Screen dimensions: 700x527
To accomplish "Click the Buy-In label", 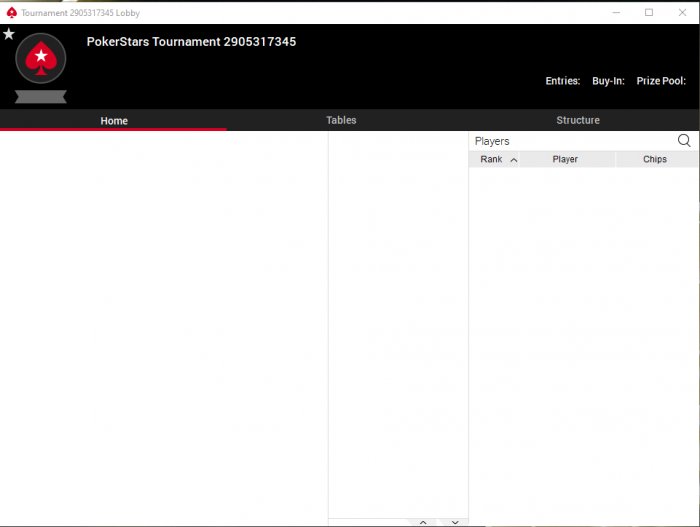I will (608, 81).
